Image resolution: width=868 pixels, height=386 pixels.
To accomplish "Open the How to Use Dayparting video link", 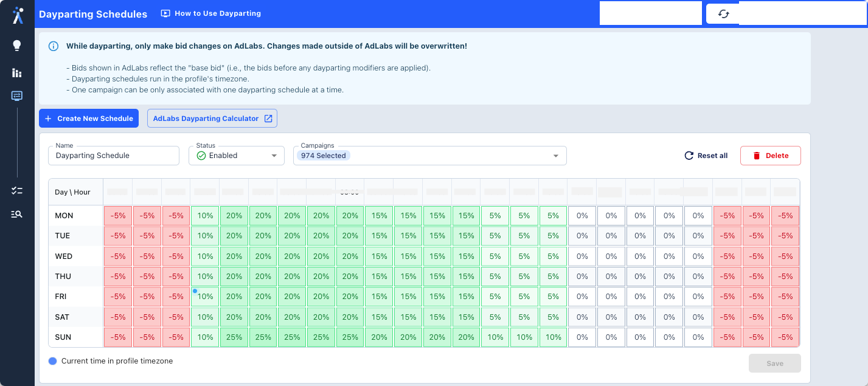I will (211, 13).
